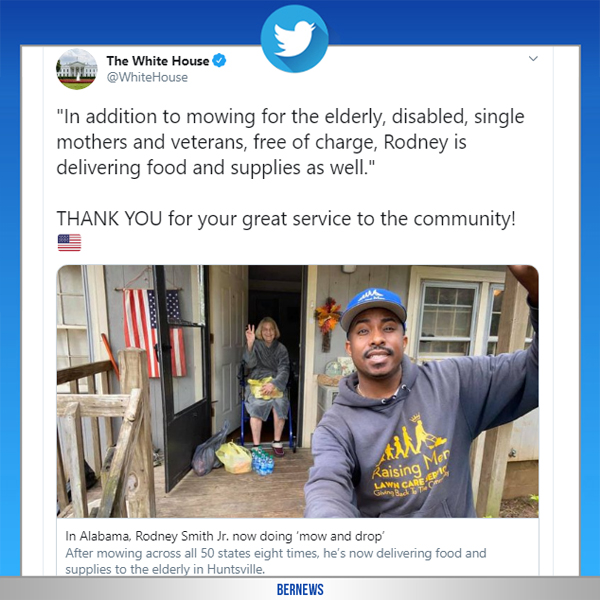
Task: Expand the tweet options chevron
Action: 533,59
